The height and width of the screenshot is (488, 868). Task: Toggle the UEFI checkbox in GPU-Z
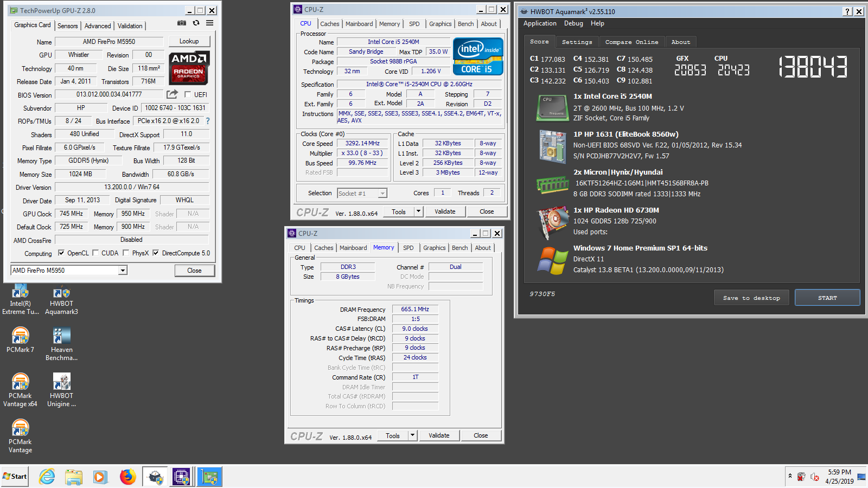(x=187, y=94)
